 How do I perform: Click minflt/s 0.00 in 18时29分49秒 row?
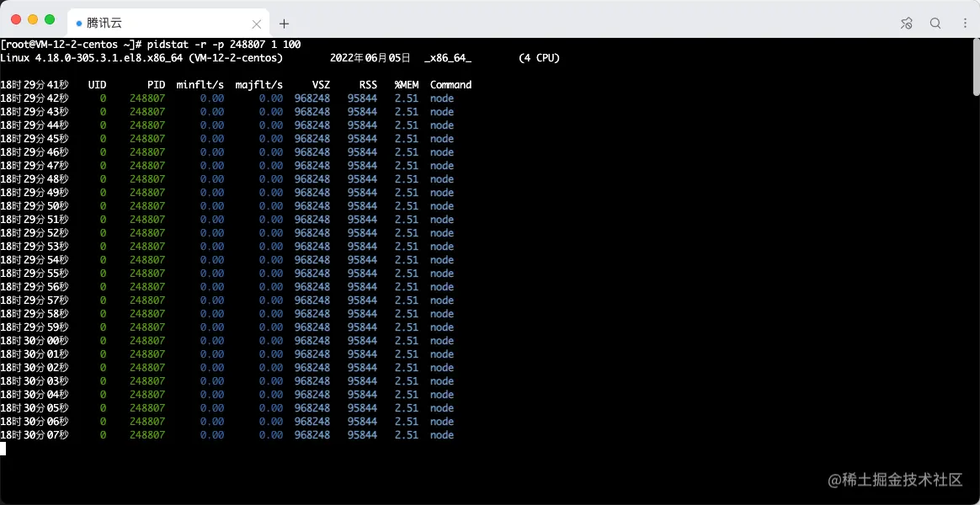(x=212, y=193)
